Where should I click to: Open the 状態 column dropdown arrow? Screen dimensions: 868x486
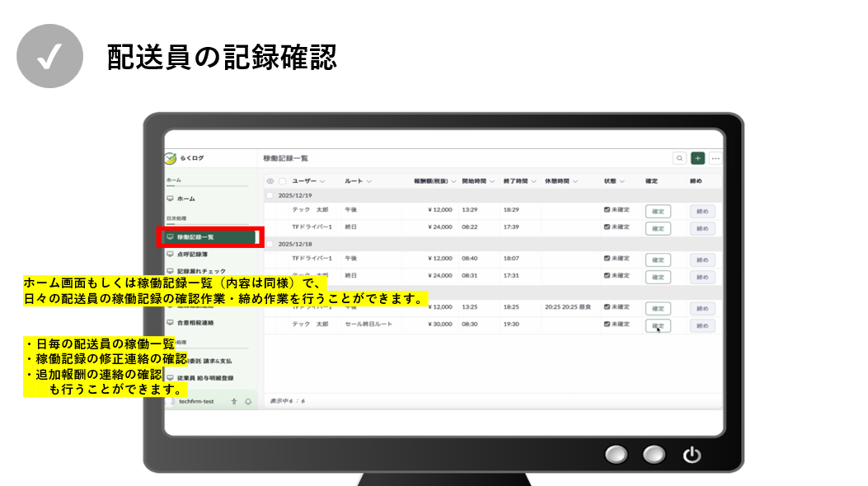tap(622, 181)
